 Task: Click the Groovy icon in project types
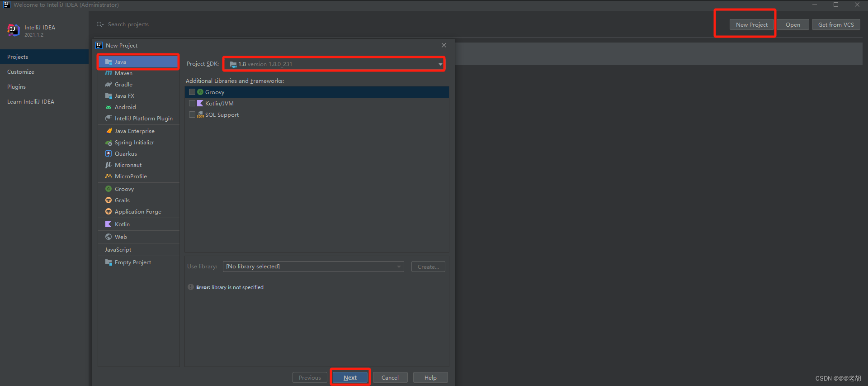[x=108, y=189]
